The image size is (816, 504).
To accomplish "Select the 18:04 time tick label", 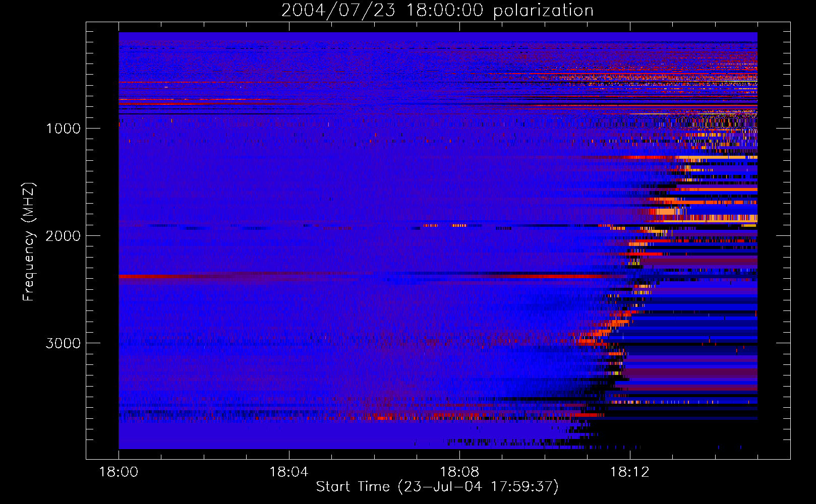I will 289,472.
